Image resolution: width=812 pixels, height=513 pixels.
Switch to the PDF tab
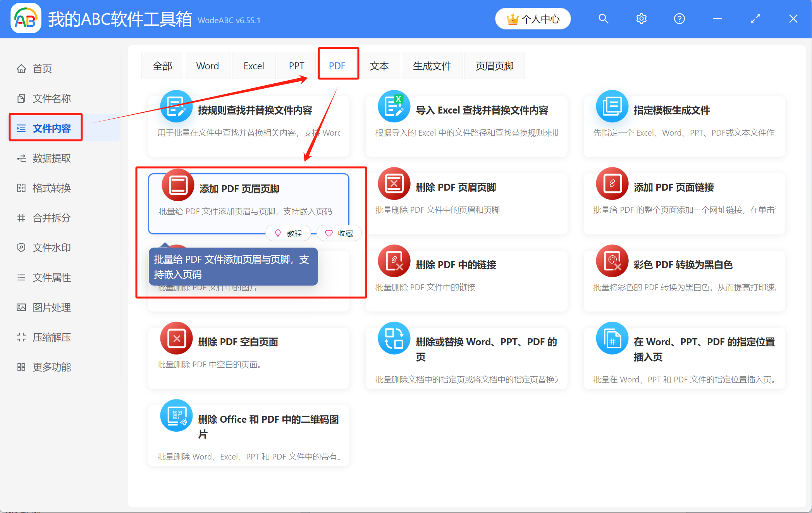point(337,65)
